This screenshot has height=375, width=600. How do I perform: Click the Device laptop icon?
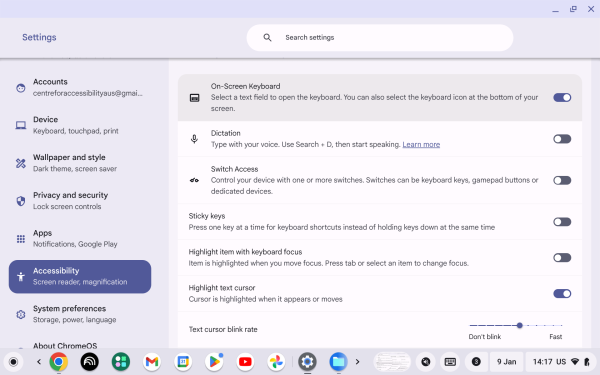[x=21, y=126]
